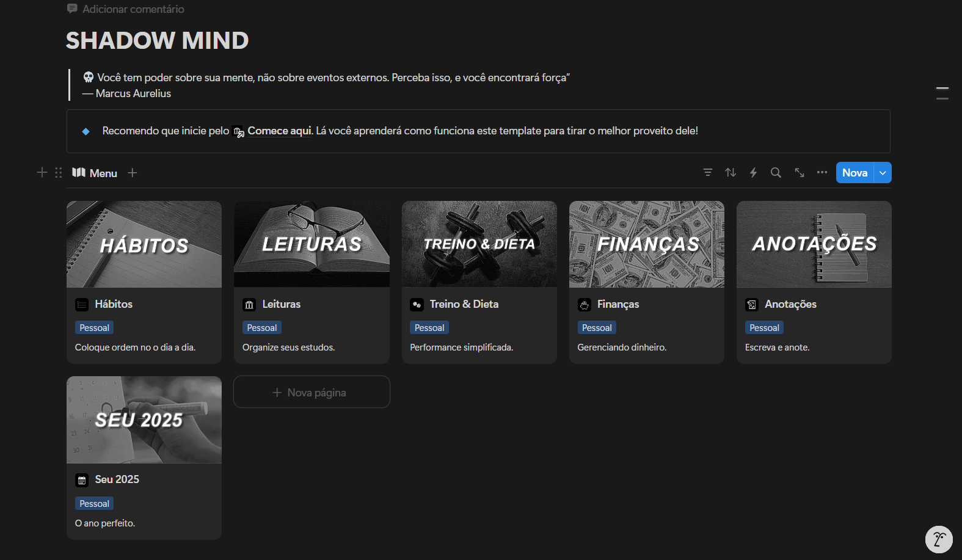Open the filter icon in database toolbar
962x560 pixels.
[708, 173]
